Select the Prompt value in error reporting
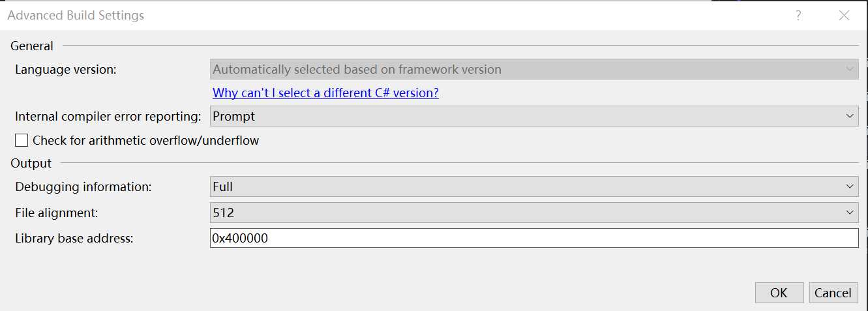Screen dimensions: 868x311 pos(234,116)
